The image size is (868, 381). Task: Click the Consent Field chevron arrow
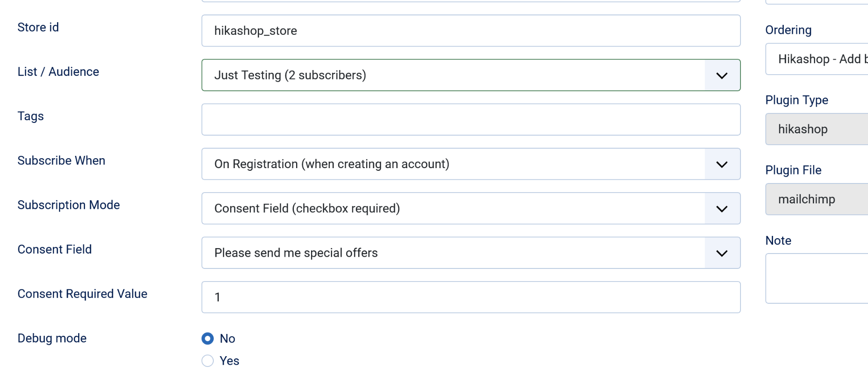722,253
